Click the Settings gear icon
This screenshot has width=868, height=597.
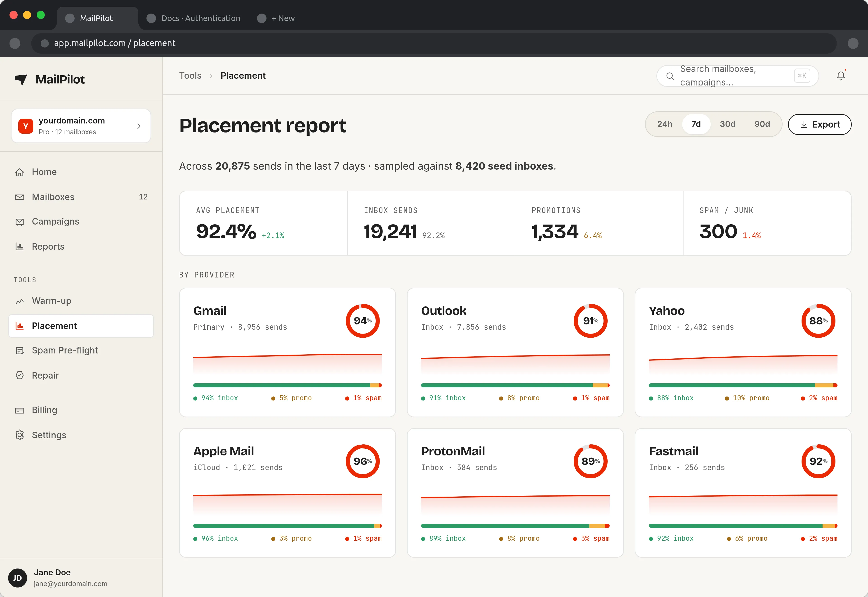click(19, 435)
